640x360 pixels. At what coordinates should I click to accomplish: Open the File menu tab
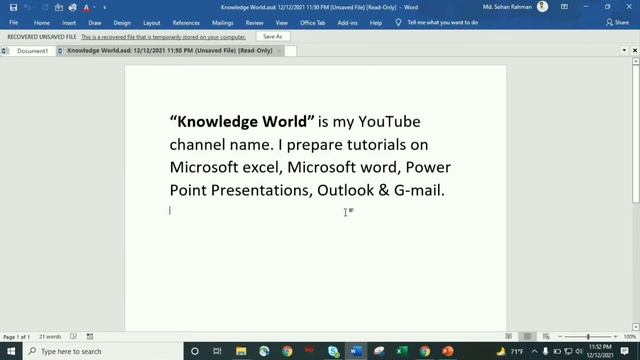(x=13, y=22)
